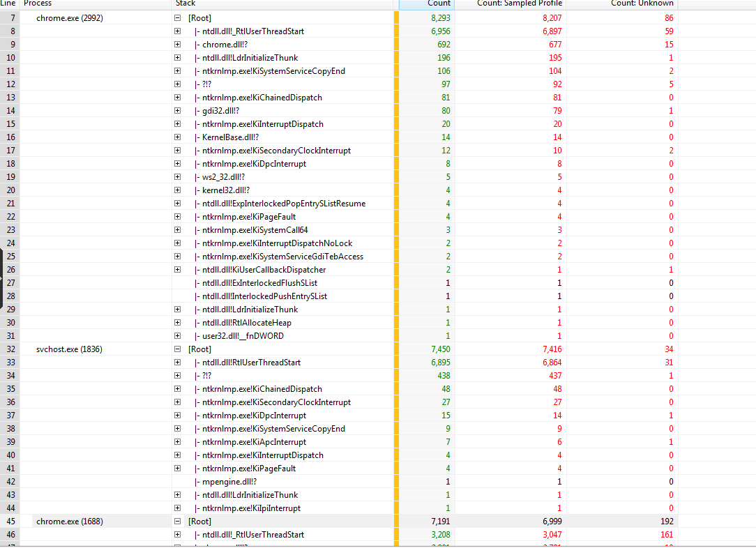Select the count value 7,191

coord(441,522)
